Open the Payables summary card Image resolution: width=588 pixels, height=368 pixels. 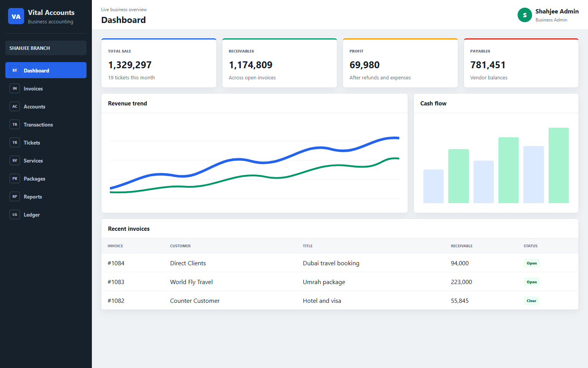[x=521, y=63]
